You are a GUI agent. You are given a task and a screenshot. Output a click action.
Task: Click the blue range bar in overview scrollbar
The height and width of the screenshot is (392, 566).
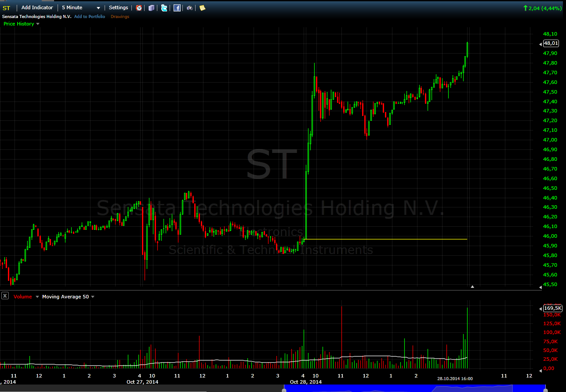click(415, 388)
